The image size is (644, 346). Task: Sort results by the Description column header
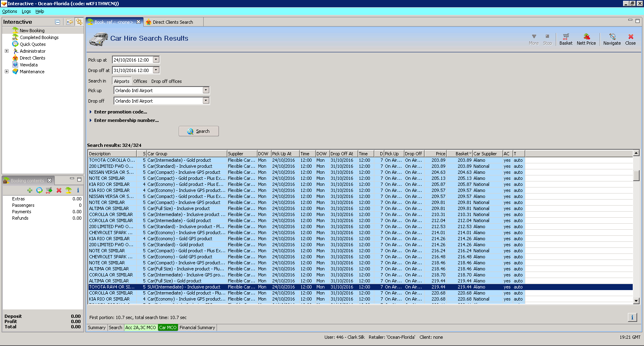[x=112, y=154]
